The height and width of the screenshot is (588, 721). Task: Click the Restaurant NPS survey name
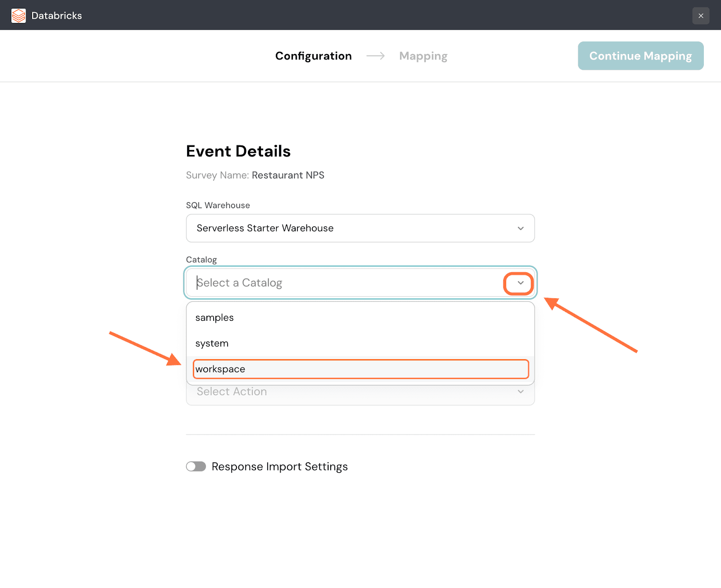tap(288, 175)
